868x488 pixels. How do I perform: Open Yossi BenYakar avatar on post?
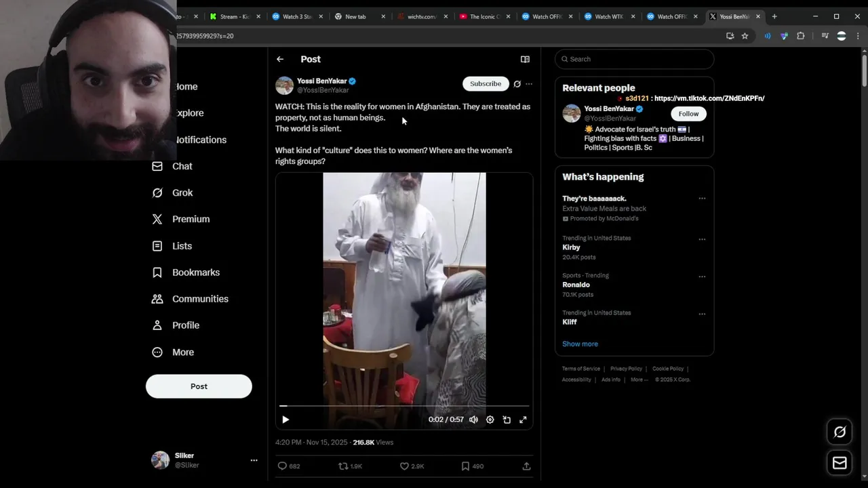tap(284, 85)
